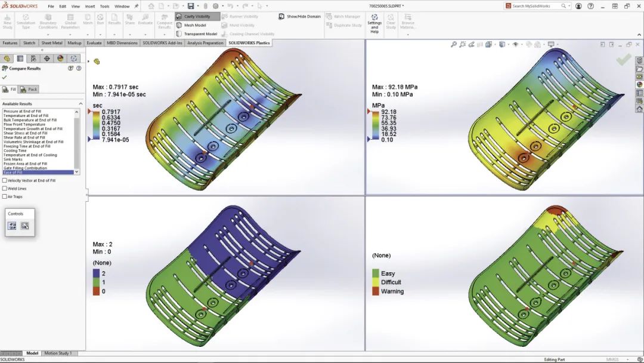Collapse the Available Results section
This screenshot has width=644, height=363.
(81, 103)
